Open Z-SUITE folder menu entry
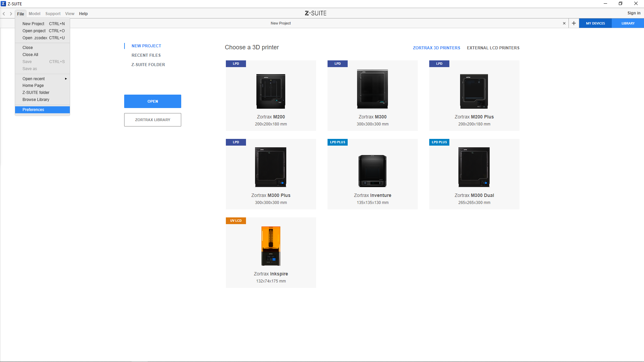Image resolution: width=644 pixels, height=362 pixels. [x=43, y=93]
